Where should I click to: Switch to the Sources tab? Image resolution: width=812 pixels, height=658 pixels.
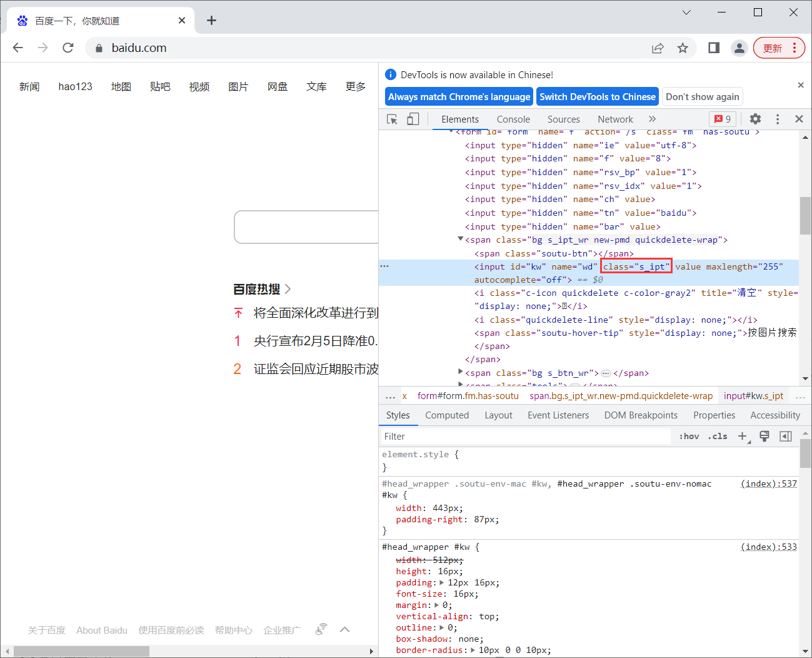(564, 119)
